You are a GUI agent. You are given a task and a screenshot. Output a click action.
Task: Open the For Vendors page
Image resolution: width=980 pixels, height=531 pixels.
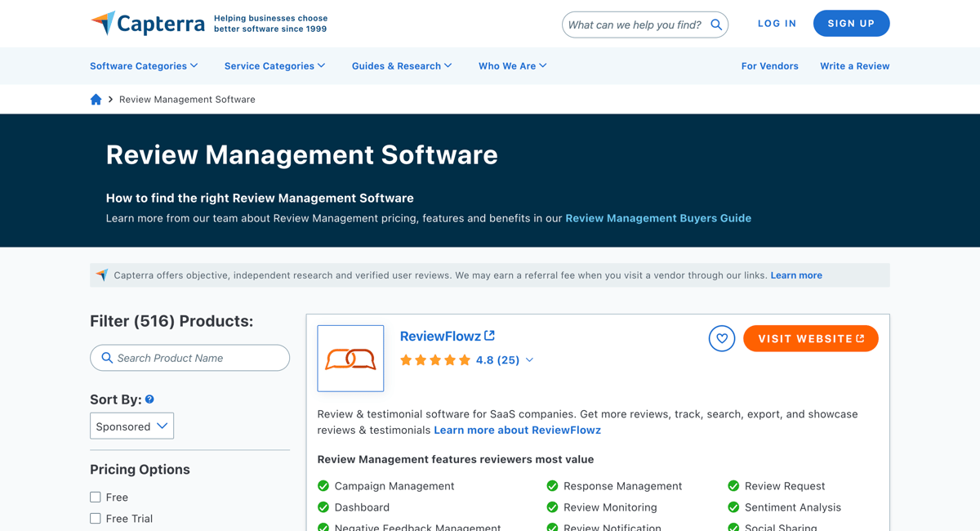[x=770, y=66]
